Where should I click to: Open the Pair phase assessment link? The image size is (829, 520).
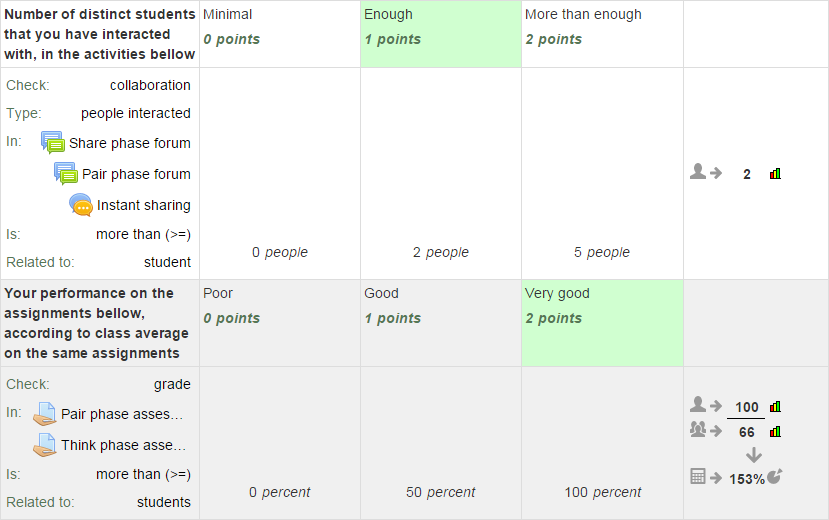122,414
